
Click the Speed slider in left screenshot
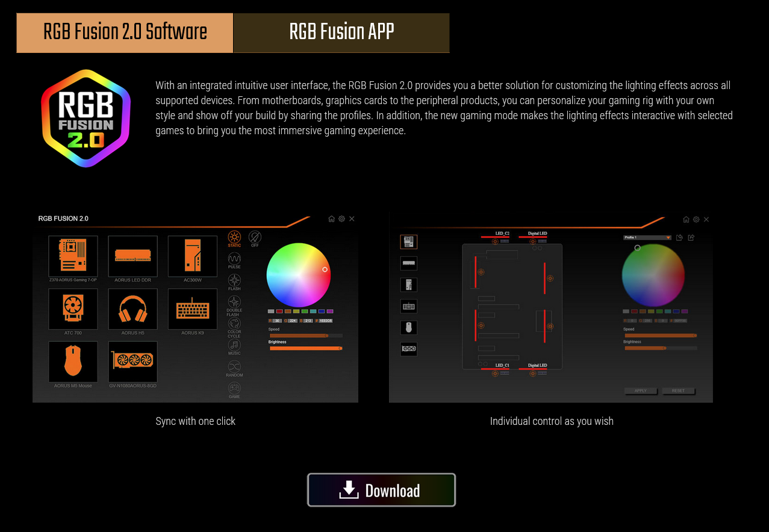pos(305,335)
